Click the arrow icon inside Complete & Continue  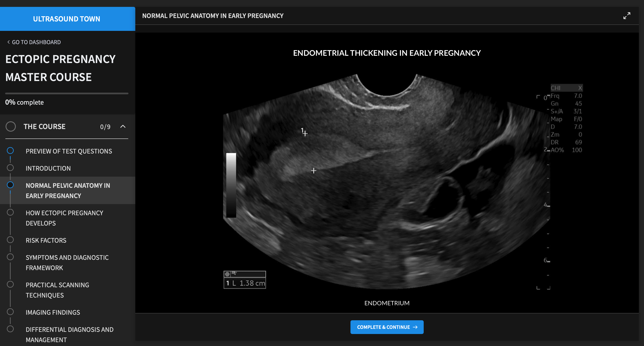[415, 327]
